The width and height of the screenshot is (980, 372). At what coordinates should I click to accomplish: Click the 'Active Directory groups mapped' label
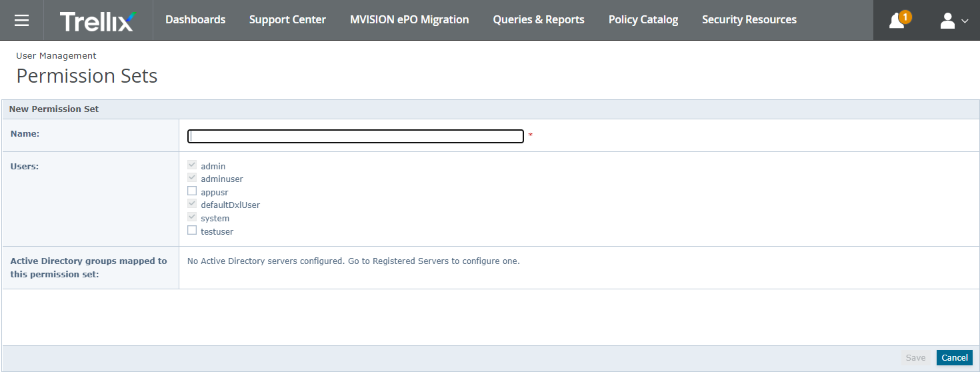89,267
